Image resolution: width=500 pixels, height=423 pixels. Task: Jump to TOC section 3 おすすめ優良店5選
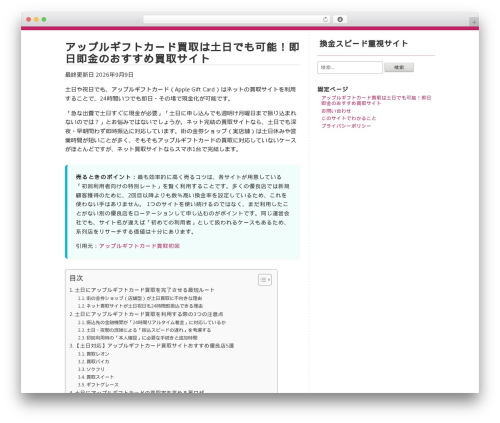tap(152, 346)
